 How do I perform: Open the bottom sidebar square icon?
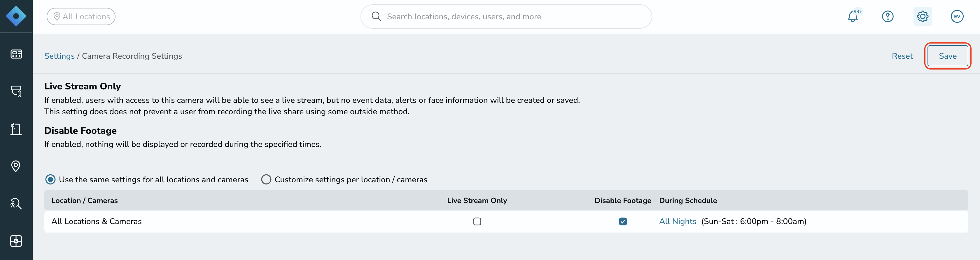click(16, 241)
